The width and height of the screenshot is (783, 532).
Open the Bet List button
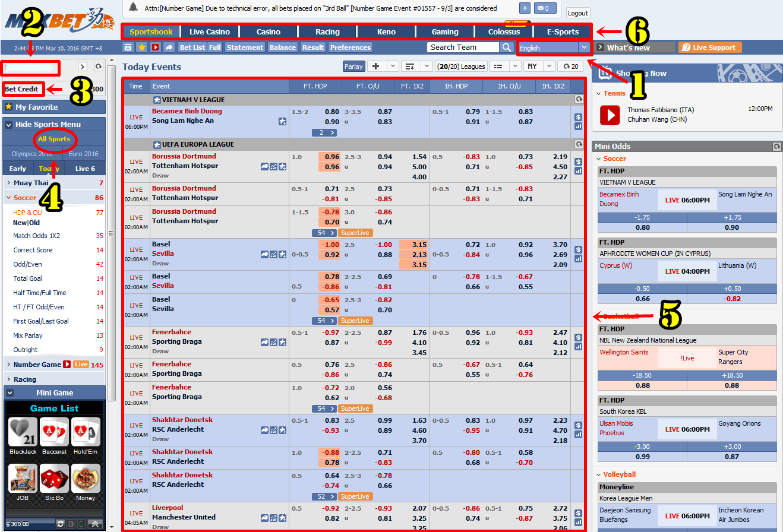click(192, 47)
